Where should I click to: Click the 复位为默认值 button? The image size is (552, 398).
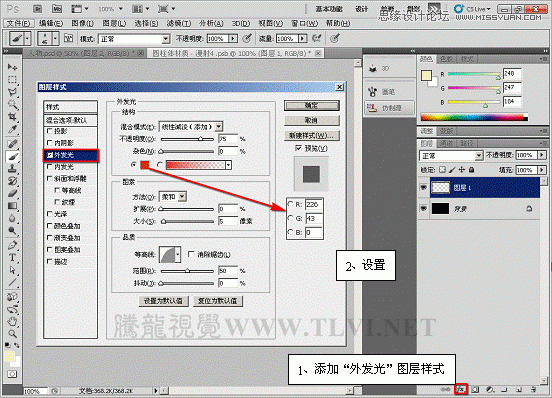click(x=218, y=301)
